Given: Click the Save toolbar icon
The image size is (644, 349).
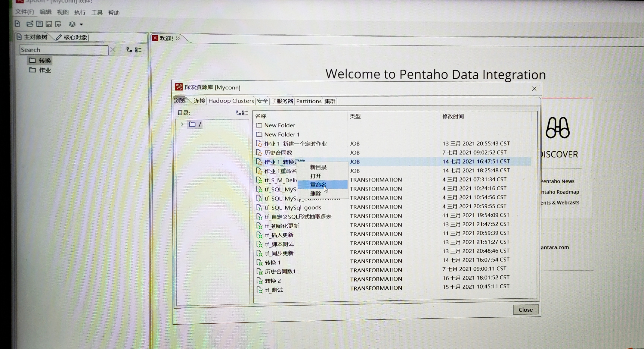Looking at the screenshot, I should coord(49,24).
